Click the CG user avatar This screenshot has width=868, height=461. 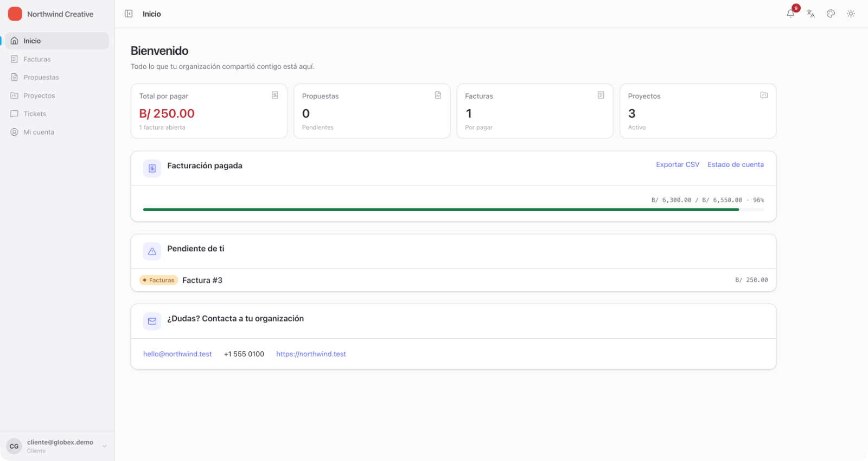[x=14, y=446]
